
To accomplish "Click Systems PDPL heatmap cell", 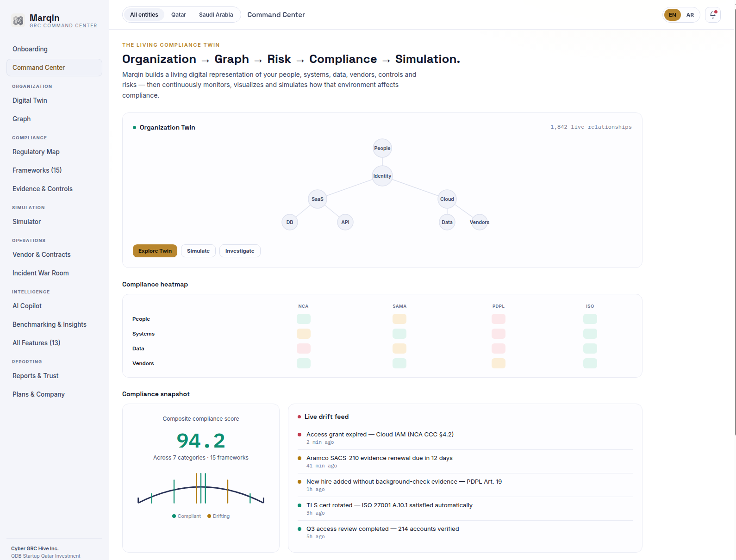I will coord(499,334).
